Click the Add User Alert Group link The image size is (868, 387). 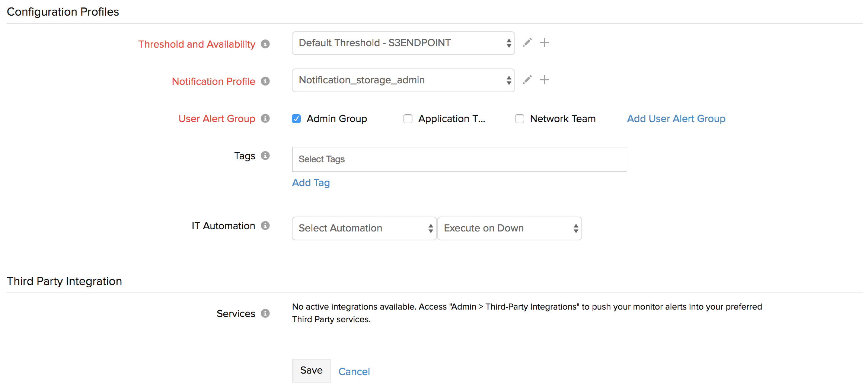pyautogui.click(x=676, y=118)
